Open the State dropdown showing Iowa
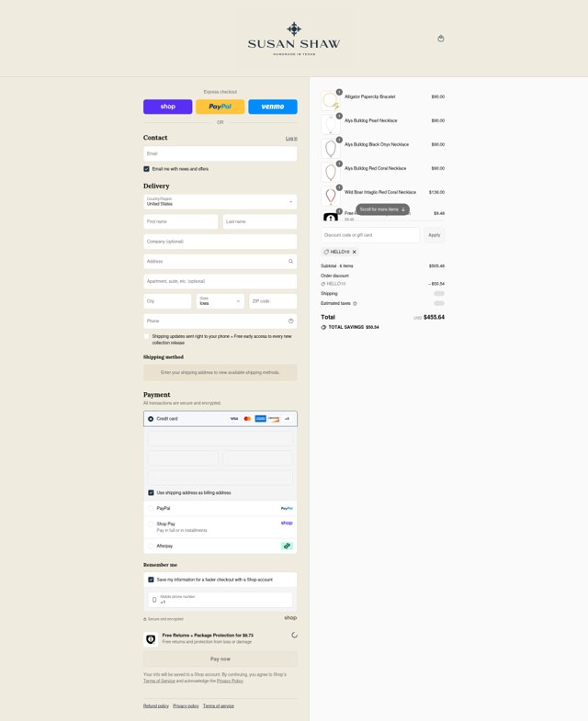This screenshot has height=721, width=588. tap(220, 301)
